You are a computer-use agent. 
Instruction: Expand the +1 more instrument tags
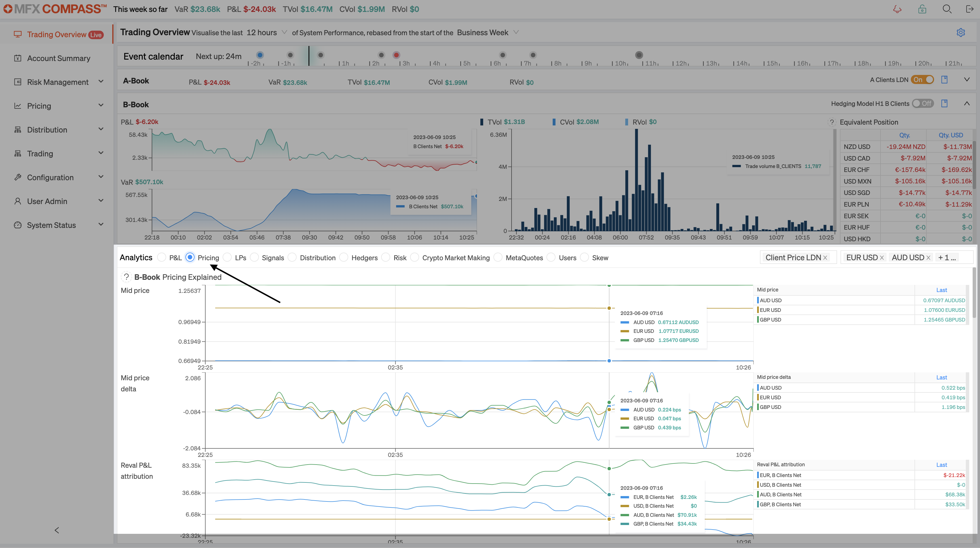click(947, 258)
